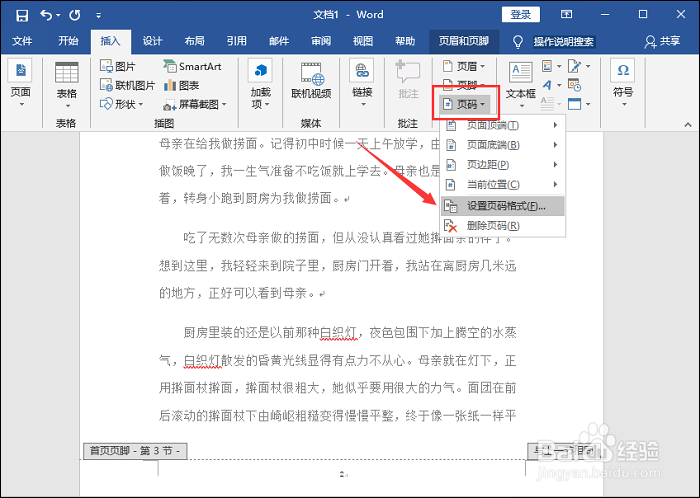Click the underlined word 白织灯 before 散发
The image size is (700, 498).
pyautogui.click(x=202, y=361)
